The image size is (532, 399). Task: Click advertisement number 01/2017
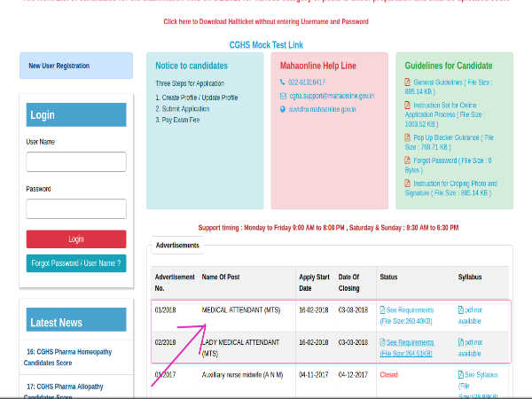165,375
